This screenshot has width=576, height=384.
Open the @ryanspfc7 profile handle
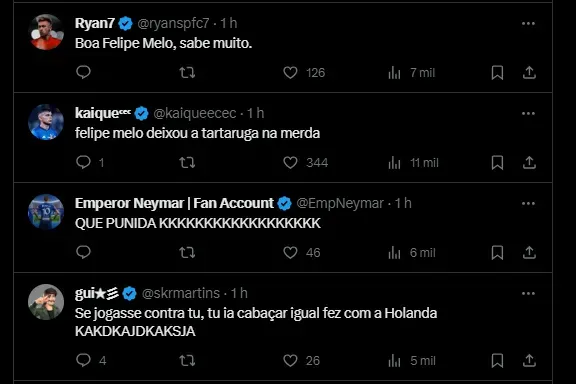pyautogui.click(x=173, y=24)
